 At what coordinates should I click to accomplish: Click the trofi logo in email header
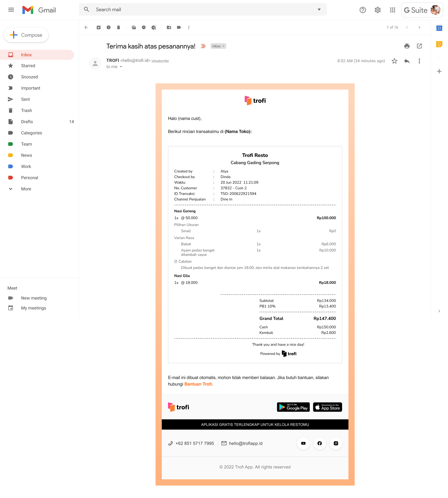(255, 100)
